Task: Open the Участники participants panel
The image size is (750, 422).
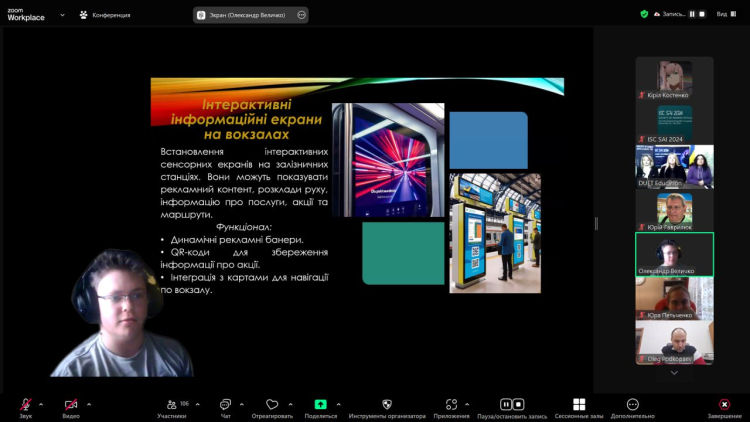Action: coord(171,405)
